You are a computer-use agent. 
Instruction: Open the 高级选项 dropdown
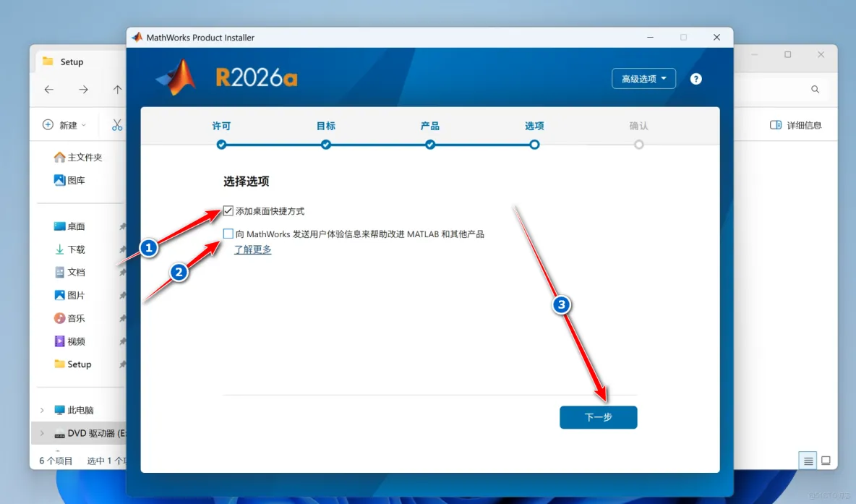[643, 79]
